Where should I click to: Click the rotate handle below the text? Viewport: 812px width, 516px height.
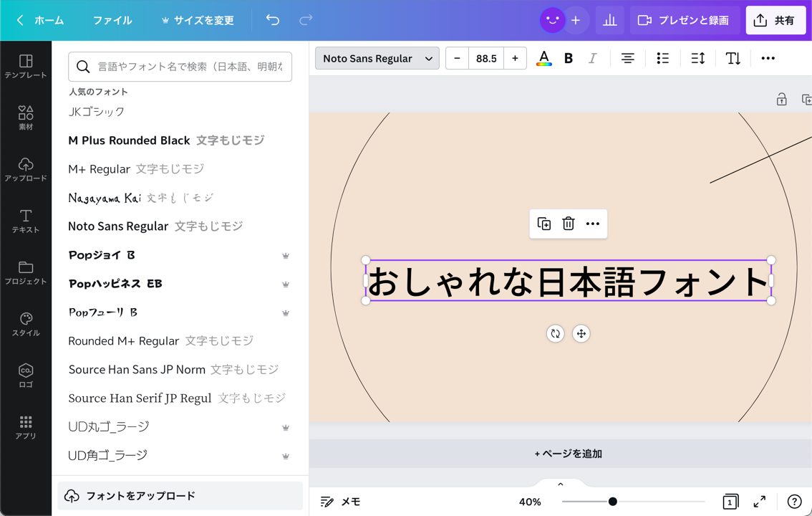pos(555,334)
